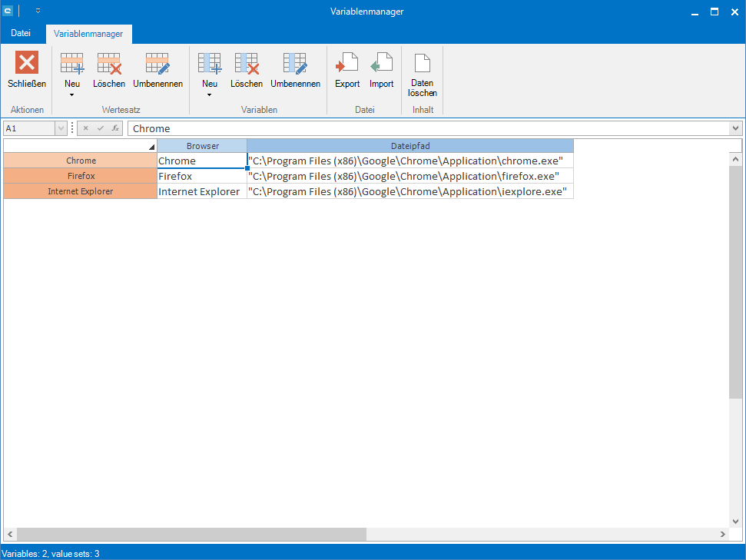Select the Firefox row header
This screenshot has height=560, width=746.
[81, 176]
